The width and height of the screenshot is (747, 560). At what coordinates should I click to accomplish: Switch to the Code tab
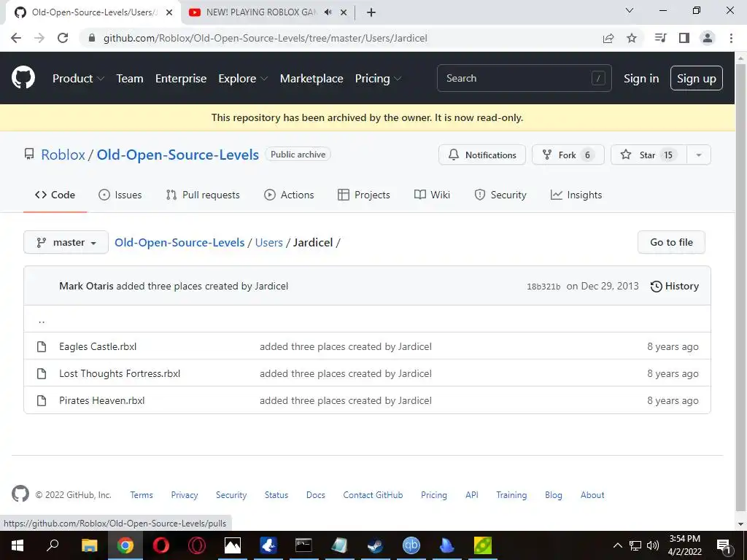55,195
